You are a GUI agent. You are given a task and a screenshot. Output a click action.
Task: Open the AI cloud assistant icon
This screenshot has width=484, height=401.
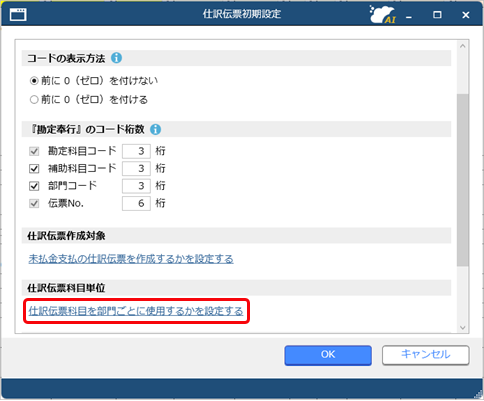click(x=383, y=14)
